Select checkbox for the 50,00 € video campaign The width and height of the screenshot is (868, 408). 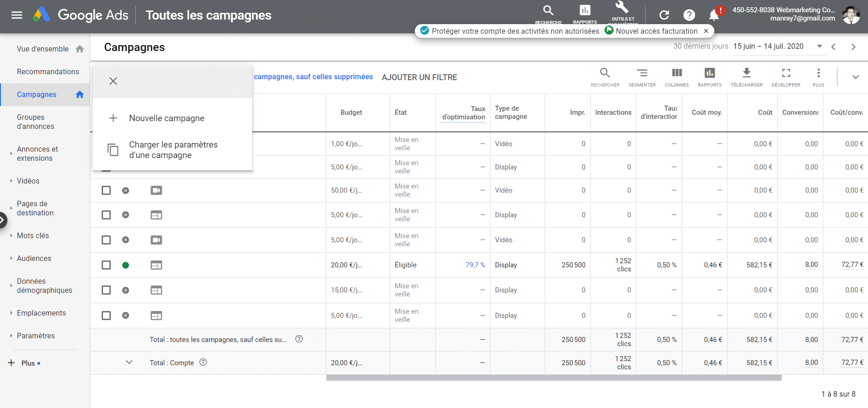coord(106,190)
